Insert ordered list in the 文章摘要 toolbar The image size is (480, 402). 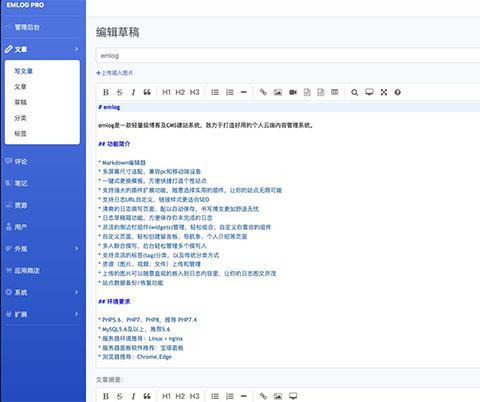pyautogui.click(x=230, y=396)
